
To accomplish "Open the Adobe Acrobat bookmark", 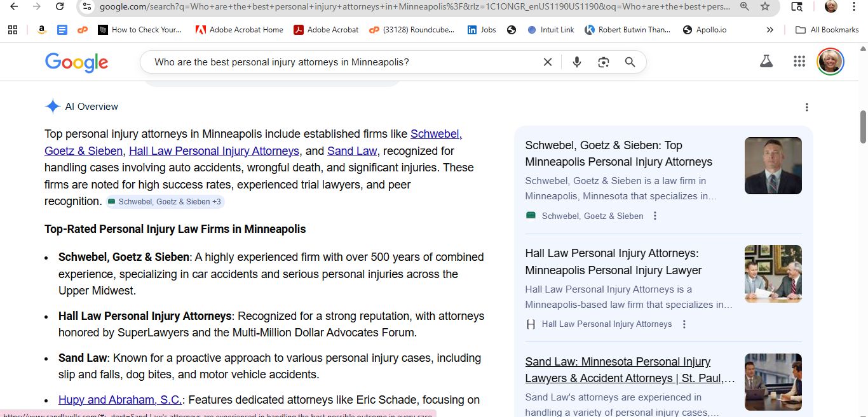I will [x=326, y=30].
